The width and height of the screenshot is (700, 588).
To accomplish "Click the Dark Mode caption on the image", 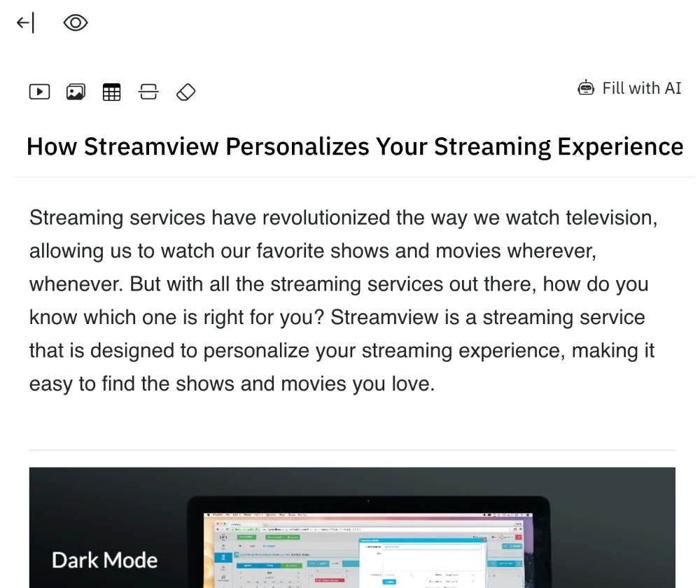I will [104, 560].
